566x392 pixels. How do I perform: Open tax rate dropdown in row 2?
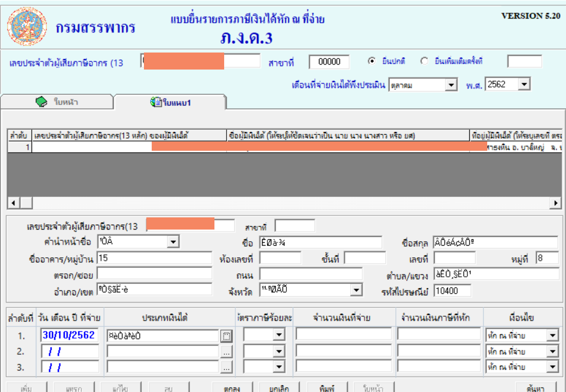[279, 351]
